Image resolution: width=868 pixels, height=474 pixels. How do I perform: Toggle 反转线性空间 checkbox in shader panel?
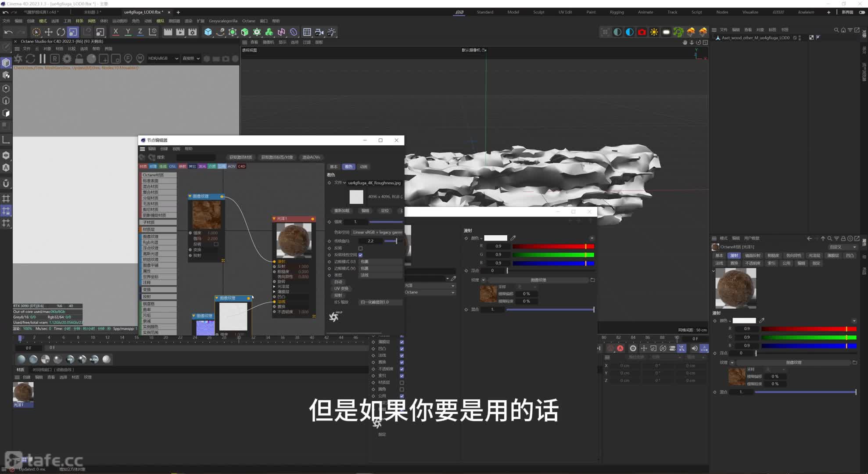pos(360,255)
